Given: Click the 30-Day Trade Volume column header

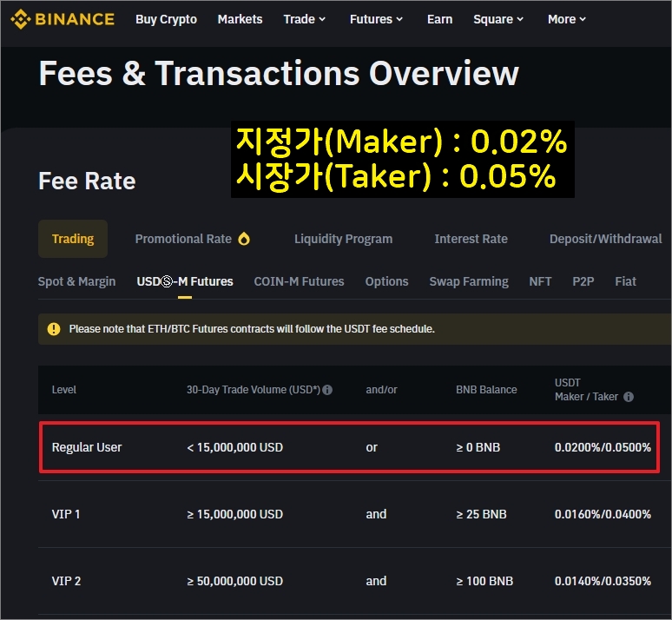Looking at the screenshot, I should click(x=254, y=390).
